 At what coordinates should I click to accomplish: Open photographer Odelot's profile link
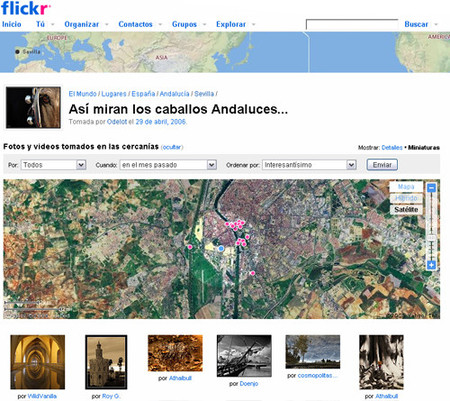117,122
